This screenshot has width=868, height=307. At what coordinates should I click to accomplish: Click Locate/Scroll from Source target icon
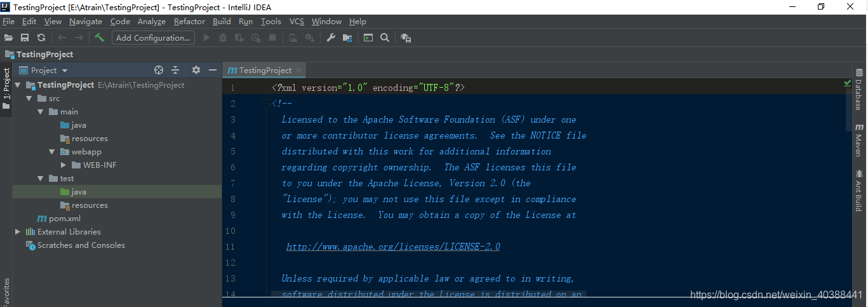159,70
